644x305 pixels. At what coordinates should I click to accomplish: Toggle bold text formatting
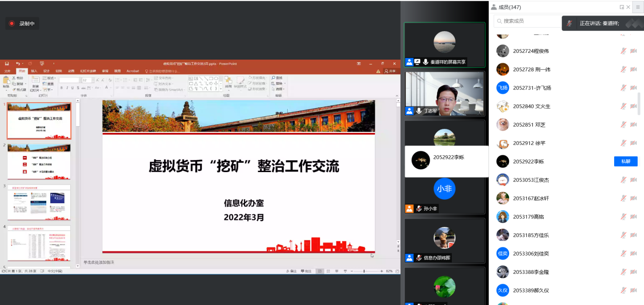(x=61, y=88)
